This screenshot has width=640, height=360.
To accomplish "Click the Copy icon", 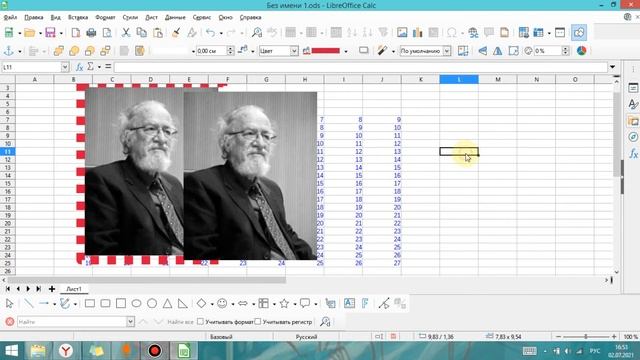I will pos(142,33).
